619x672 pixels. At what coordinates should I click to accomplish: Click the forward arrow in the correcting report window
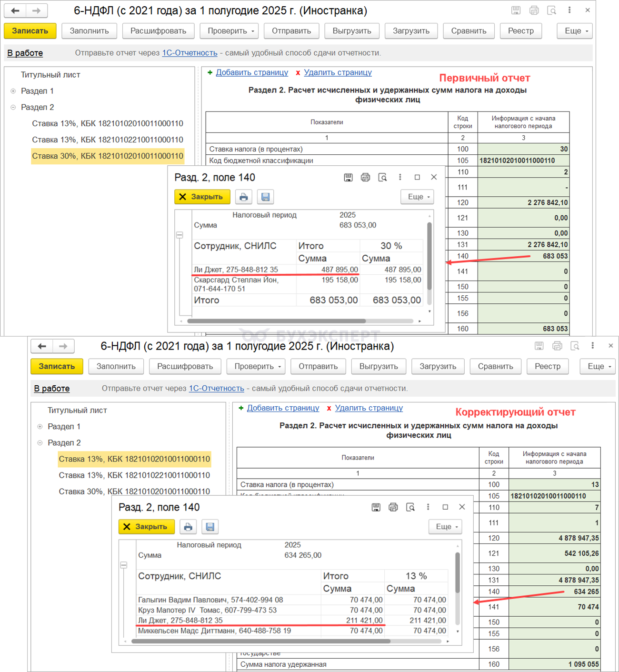[63, 346]
